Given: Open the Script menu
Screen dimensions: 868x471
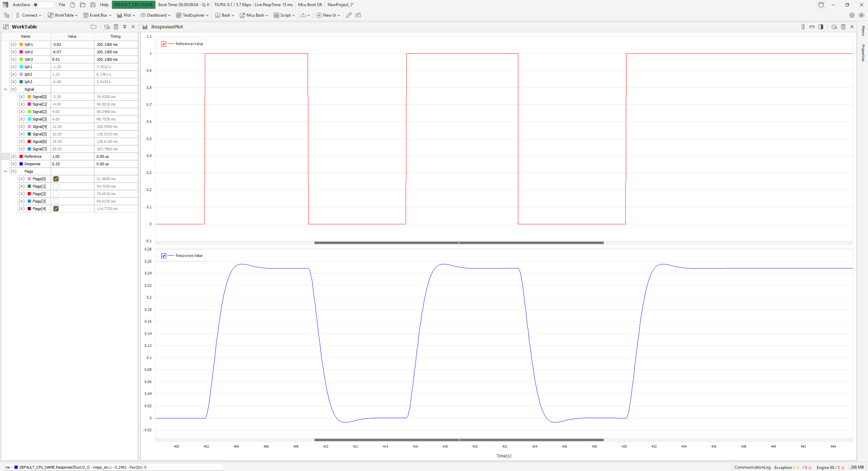Looking at the screenshot, I should click(x=284, y=15).
